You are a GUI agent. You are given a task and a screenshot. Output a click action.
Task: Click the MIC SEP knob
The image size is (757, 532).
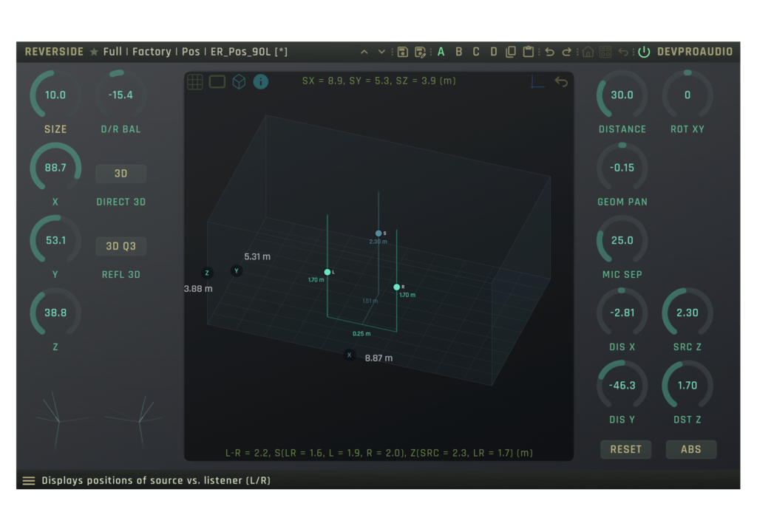tap(622, 240)
